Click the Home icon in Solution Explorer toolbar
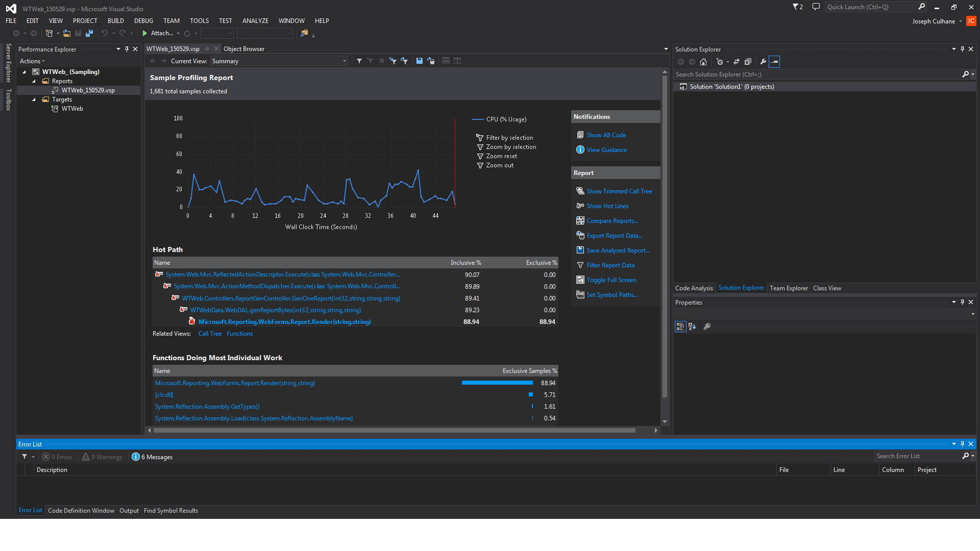Image resolution: width=980 pixels, height=551 pixels. (703, 61)
